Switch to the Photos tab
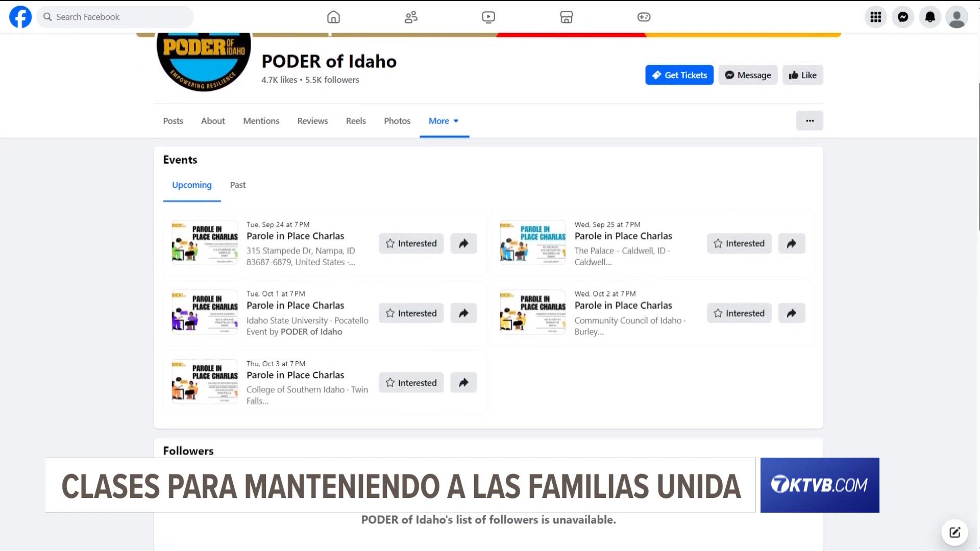Screen dimensions: 980x551 pyautogui.click(x=397, y=121)
